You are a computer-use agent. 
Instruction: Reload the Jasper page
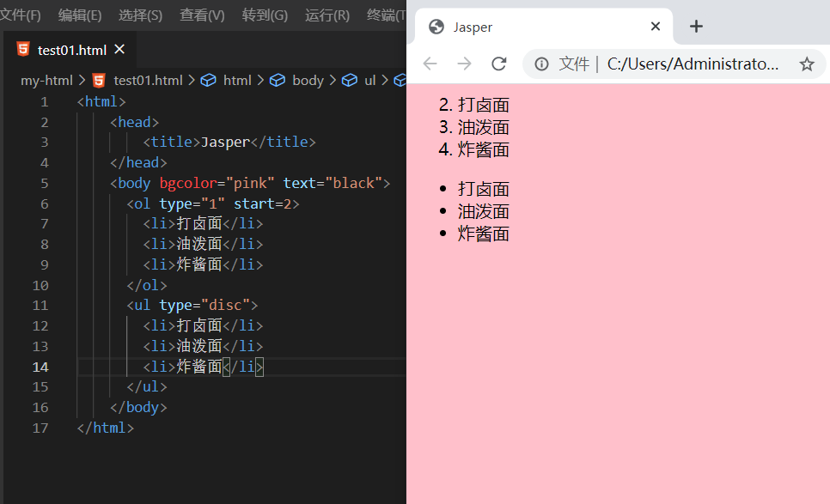[498, 64]
